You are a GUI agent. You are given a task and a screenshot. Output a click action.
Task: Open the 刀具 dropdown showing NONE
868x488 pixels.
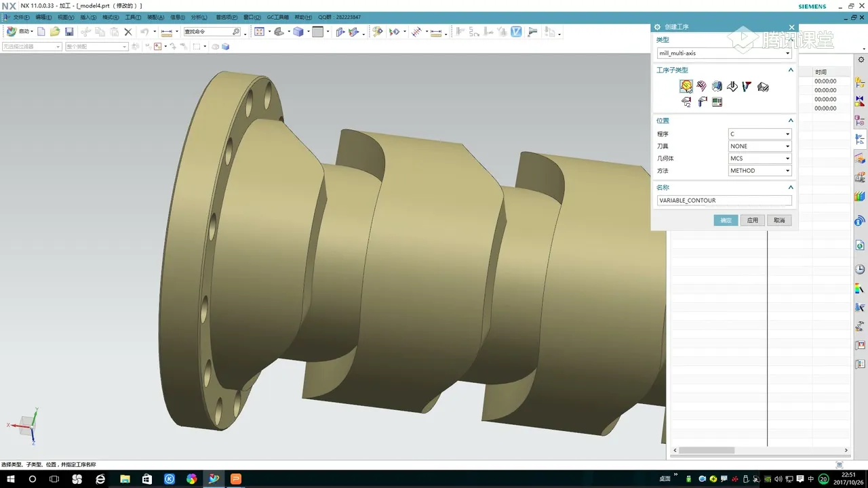pos(759,146)
